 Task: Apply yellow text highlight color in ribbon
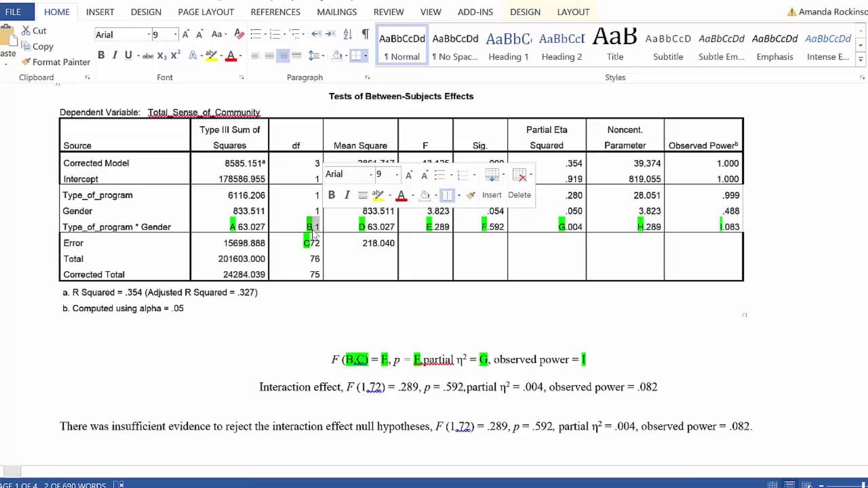coord(210,56)
